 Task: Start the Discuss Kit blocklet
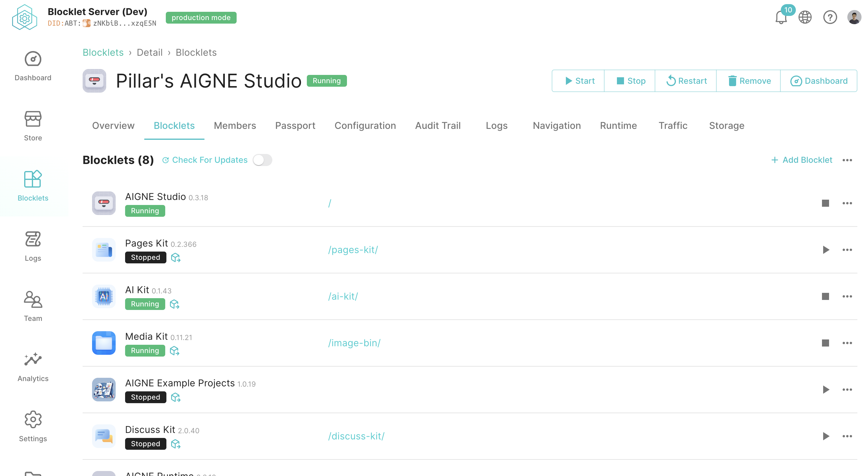coord(826,436)
